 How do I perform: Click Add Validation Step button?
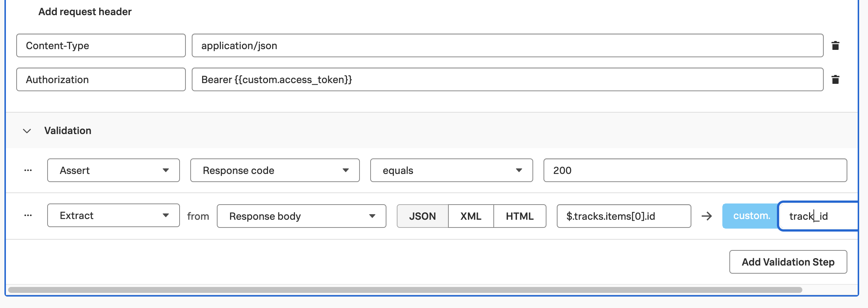(x=788, y=262)
